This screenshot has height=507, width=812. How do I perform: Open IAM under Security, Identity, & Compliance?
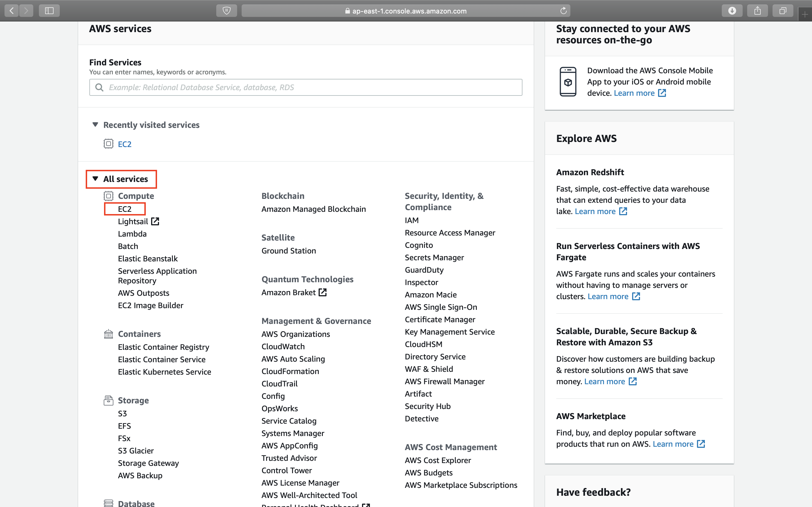click(412, 220)
